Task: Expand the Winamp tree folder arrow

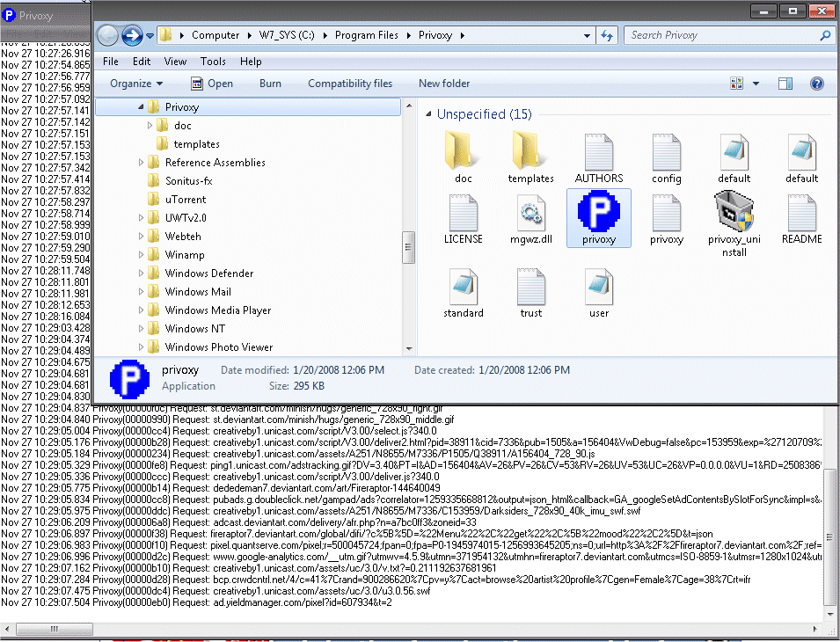Action: tap(141, 255)
